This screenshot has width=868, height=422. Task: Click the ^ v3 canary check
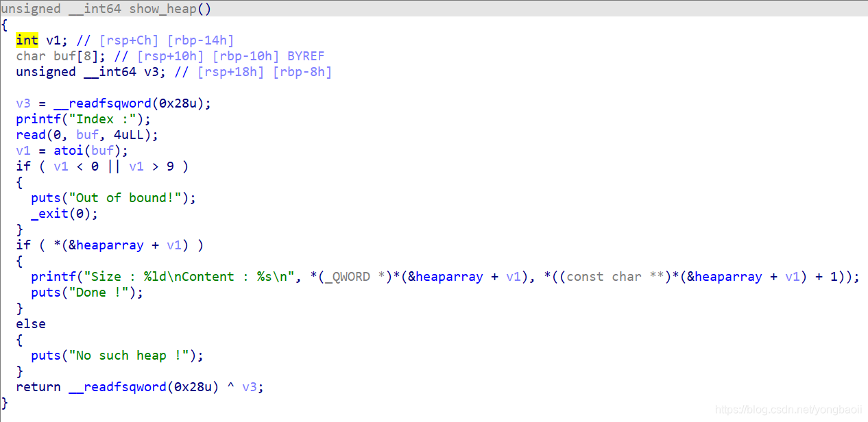tap(242, 387)
